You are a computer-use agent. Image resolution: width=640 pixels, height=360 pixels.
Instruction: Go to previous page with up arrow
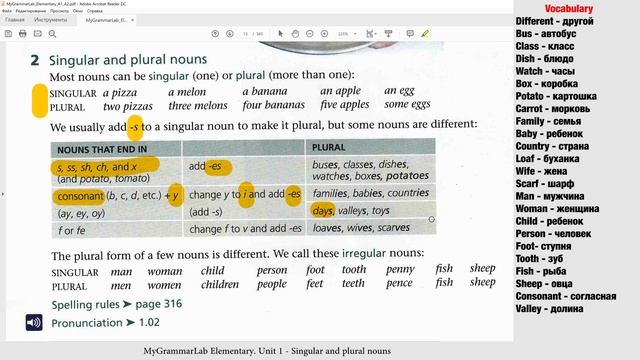[x=215, y=34]
